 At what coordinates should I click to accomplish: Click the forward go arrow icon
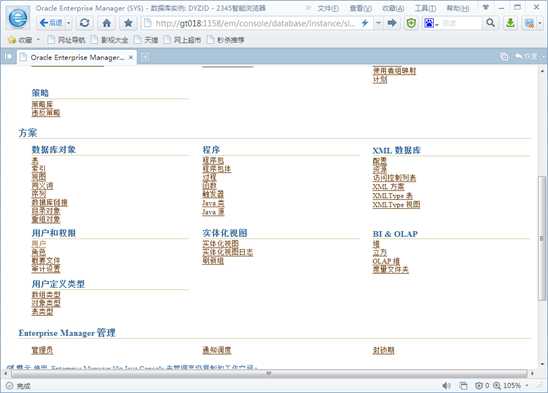tap(392, 23)
